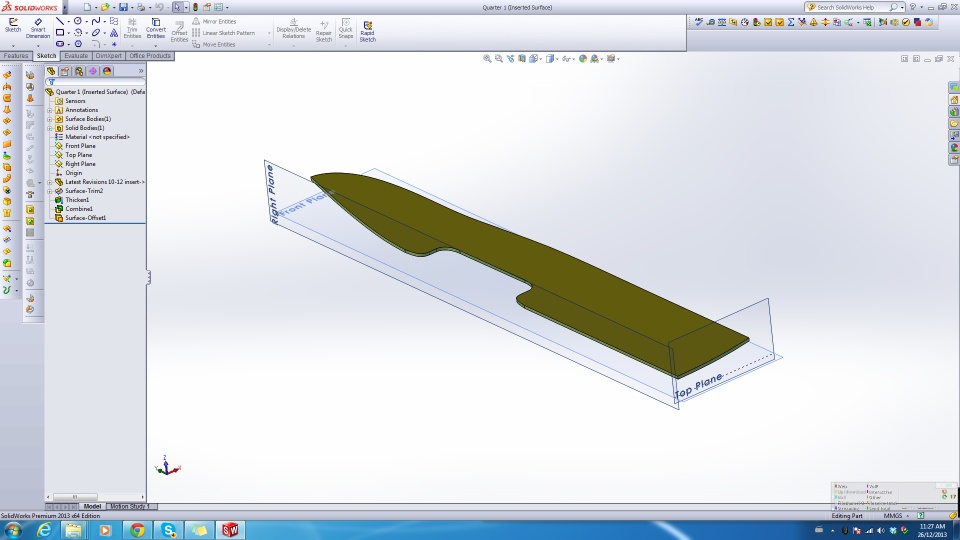
Task: Select the Corner Rectangle tool
Action: coord(60,32)
